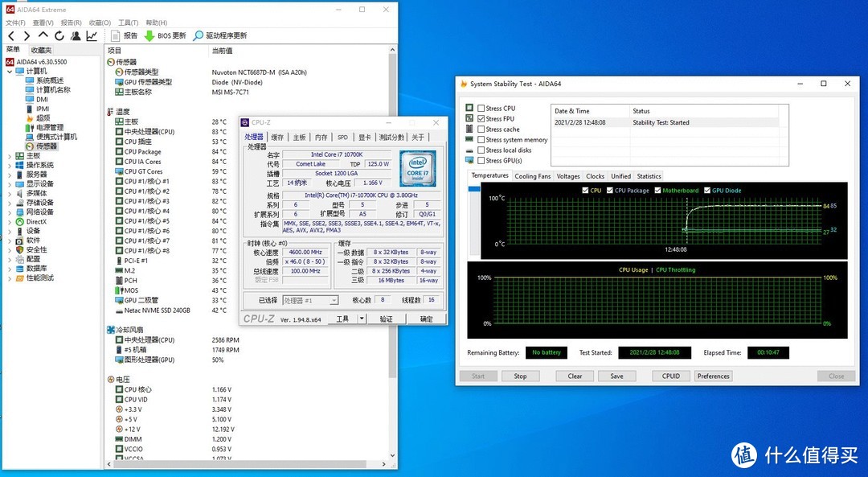
Task: Switch to 收藏夹 favorites tab
Action: (41, 50)
